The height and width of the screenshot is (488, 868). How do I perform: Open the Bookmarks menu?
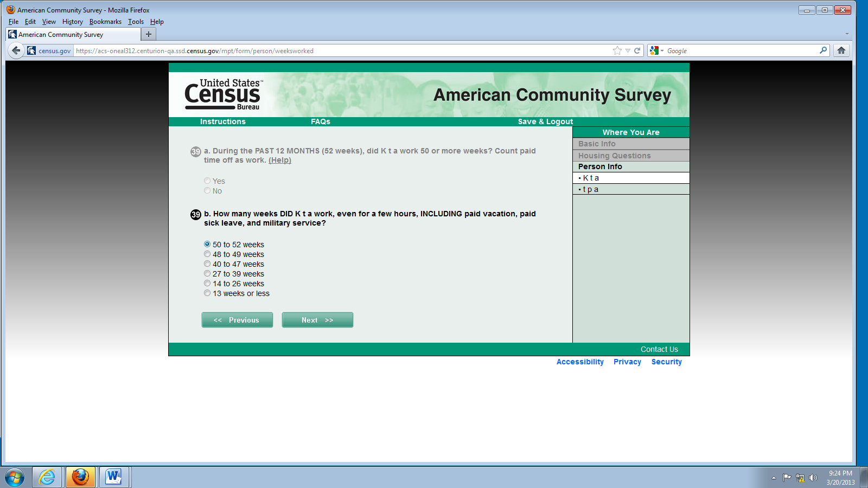tap(105, 22)
